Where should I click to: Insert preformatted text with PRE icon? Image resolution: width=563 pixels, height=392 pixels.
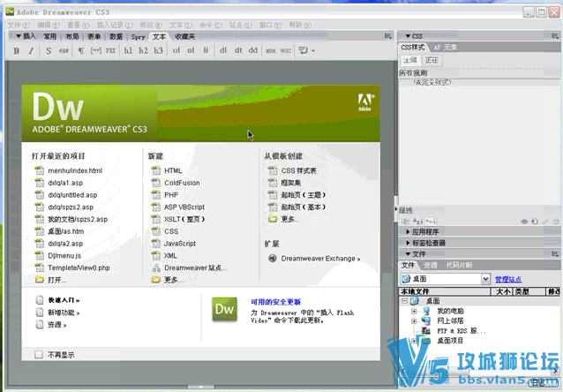pos(110,50)
